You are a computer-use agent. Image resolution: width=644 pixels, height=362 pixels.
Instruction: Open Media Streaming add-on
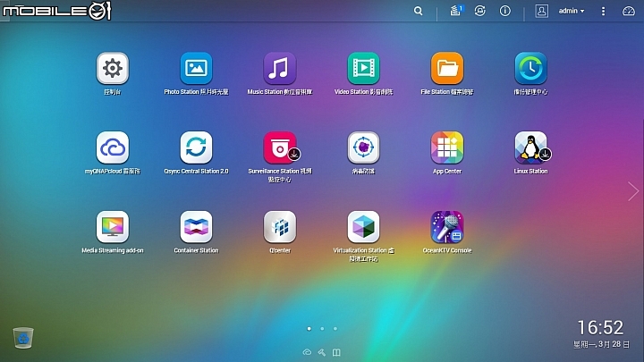(113, 227)
